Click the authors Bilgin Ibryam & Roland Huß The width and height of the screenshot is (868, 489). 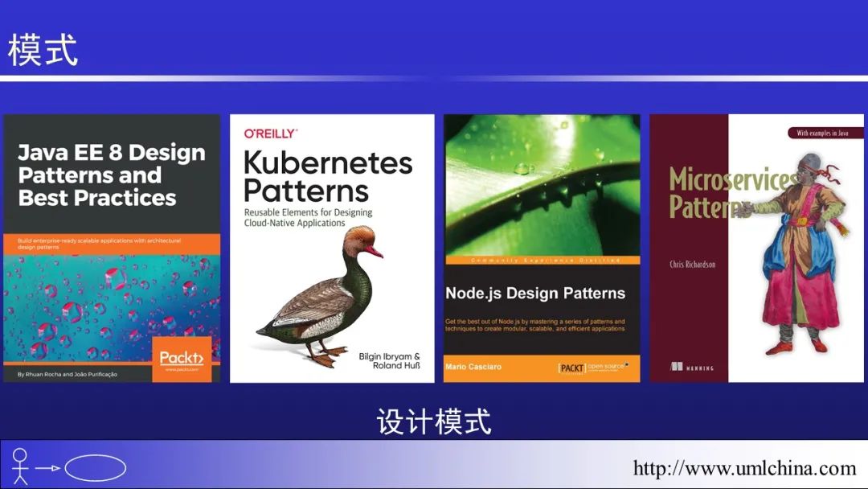389,360
